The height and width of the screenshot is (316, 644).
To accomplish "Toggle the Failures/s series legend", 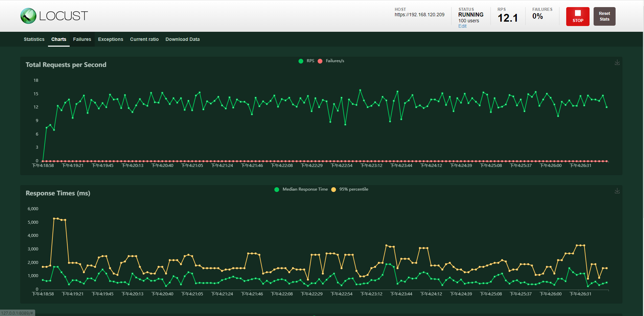I will 331,61.
